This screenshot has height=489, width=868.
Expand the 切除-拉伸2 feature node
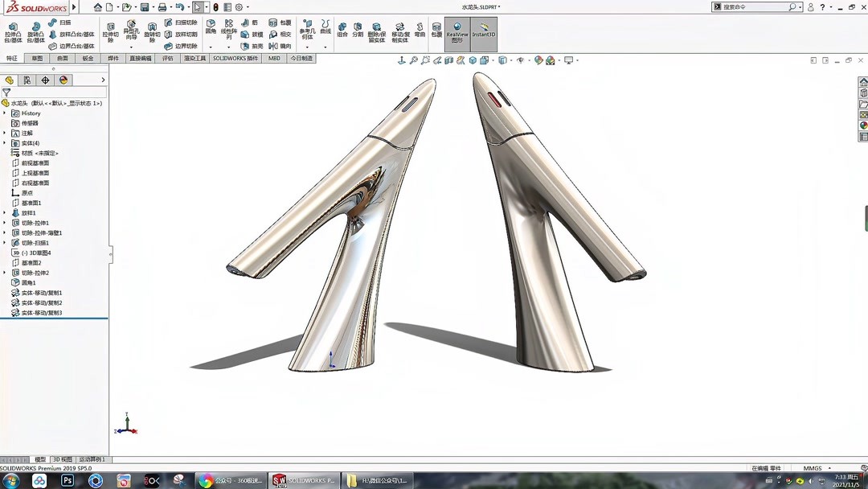point(6,273)
